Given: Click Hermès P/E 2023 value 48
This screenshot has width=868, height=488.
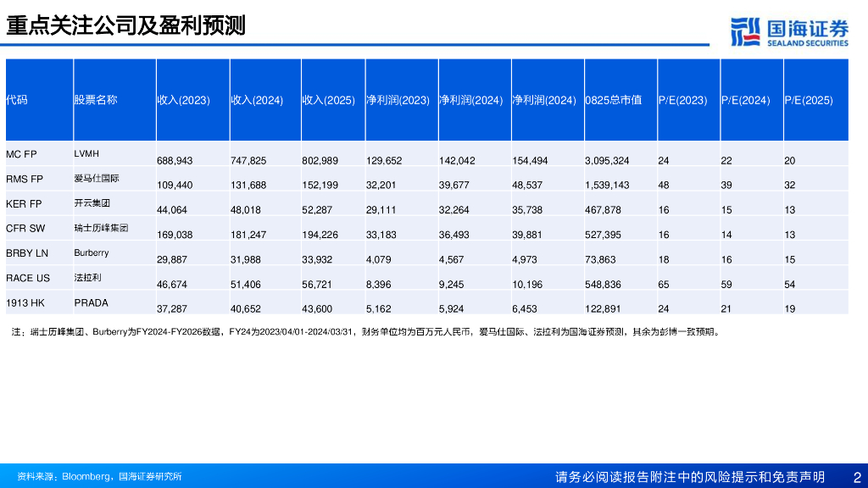Looking at the screenshot, I should point(663,185).
